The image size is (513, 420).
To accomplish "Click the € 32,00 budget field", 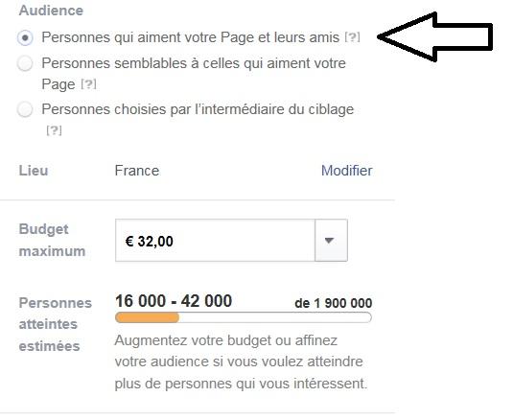I will pos(215,241).
